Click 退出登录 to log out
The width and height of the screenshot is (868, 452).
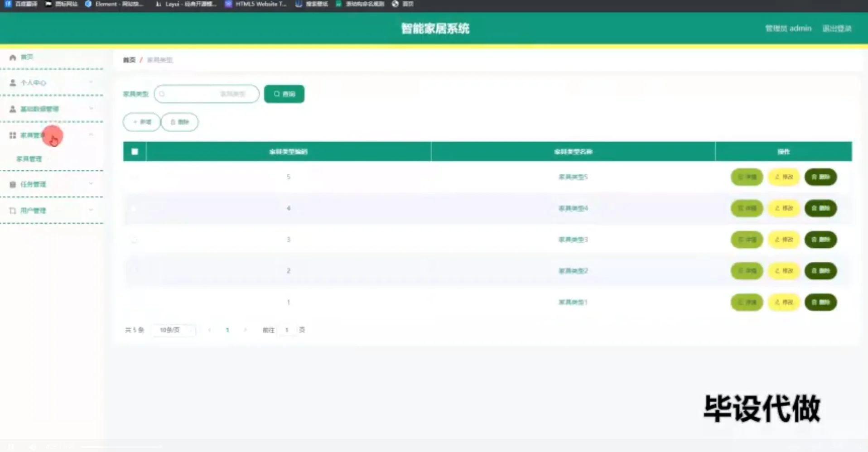point(837,28)
